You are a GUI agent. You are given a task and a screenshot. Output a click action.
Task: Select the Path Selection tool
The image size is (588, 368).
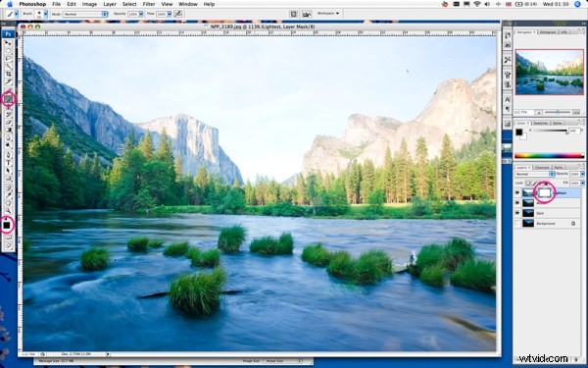point(8,171)
